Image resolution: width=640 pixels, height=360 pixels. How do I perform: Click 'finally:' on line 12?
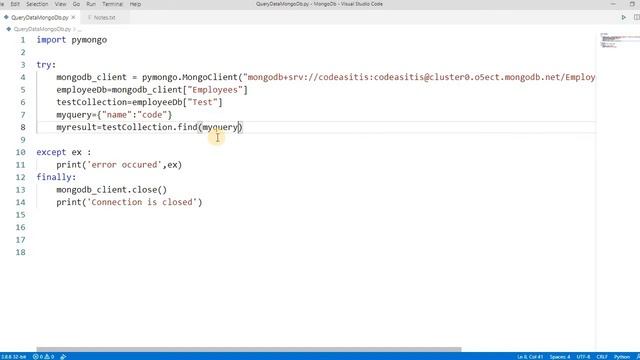[56, 177]
